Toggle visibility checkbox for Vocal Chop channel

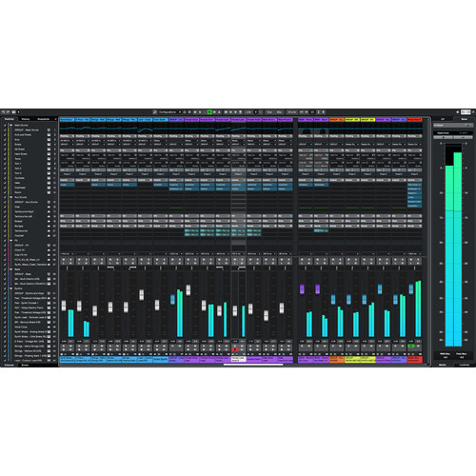click(x=5, y=327)
